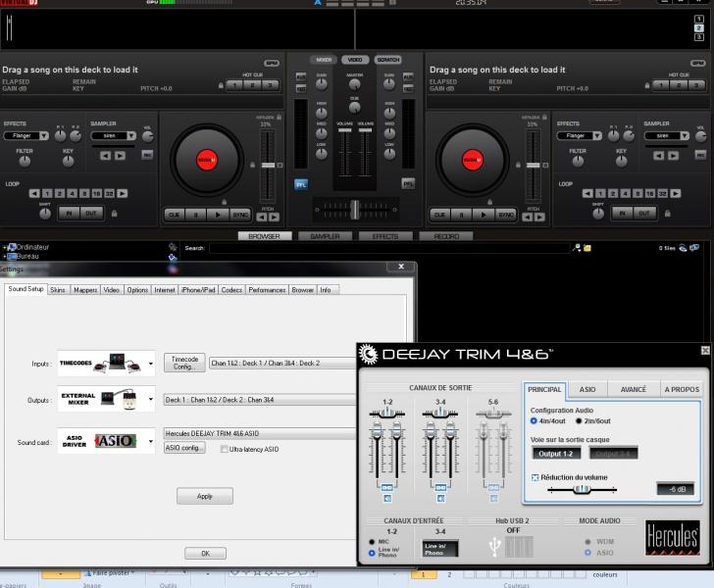The image size is (714, 588).
Task: Expand the Outputs External Mixer dropdown
Action: [151, 400]
